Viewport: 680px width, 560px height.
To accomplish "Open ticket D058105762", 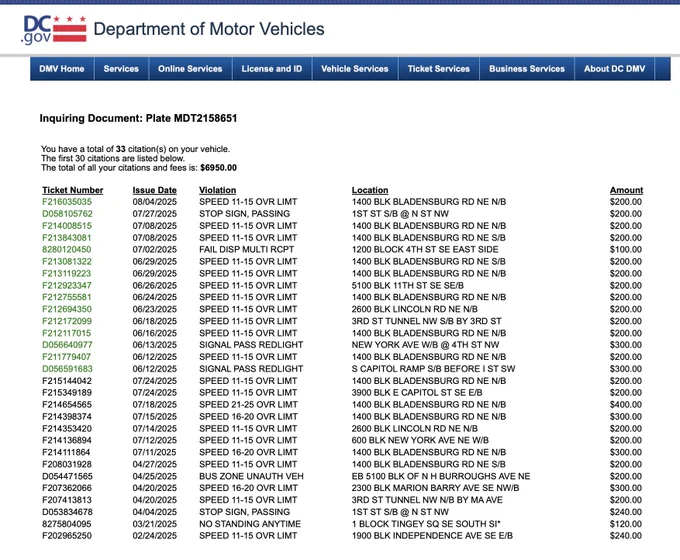I will 67,213.
